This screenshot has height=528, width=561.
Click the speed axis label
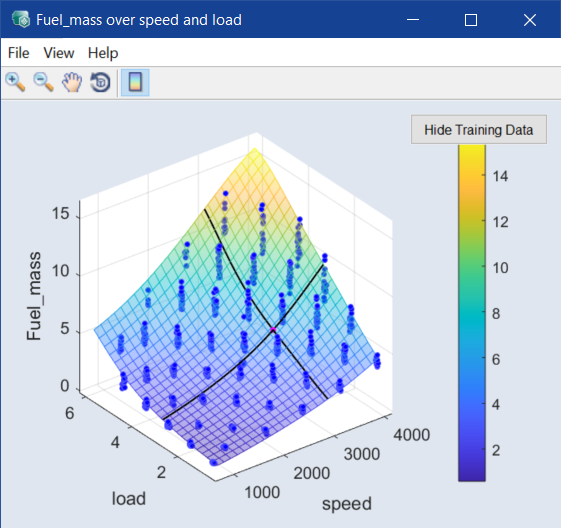[x=347, y=504]
